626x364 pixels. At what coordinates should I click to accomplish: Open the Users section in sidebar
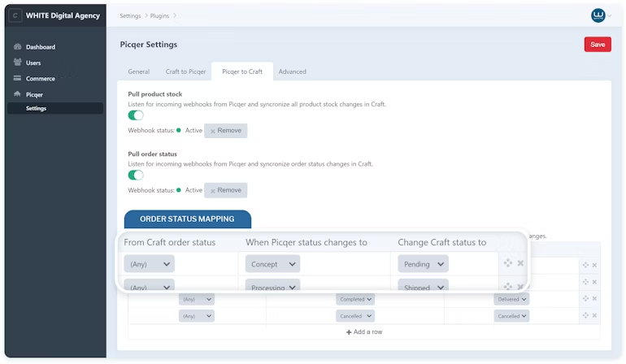pos(33,63)
